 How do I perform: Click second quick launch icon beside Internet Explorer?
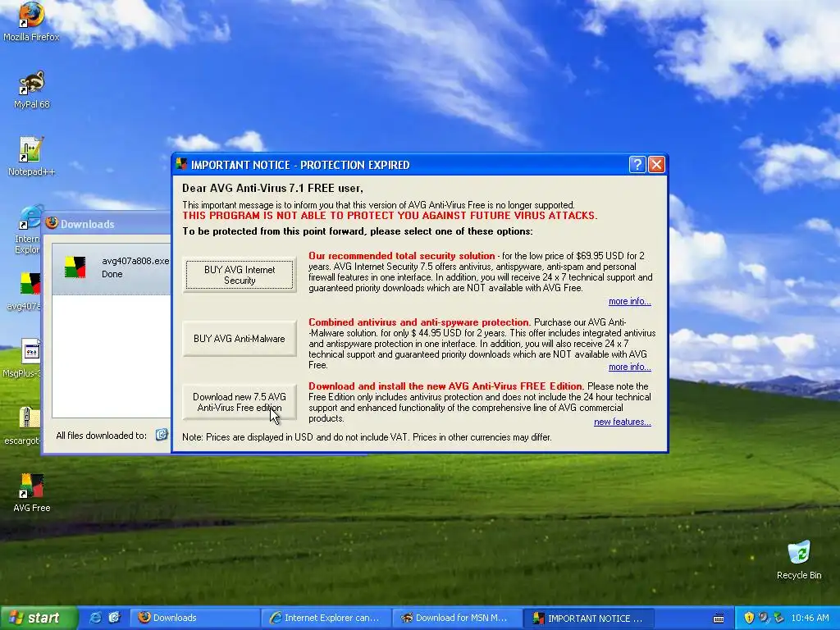(x=115, y=618)
